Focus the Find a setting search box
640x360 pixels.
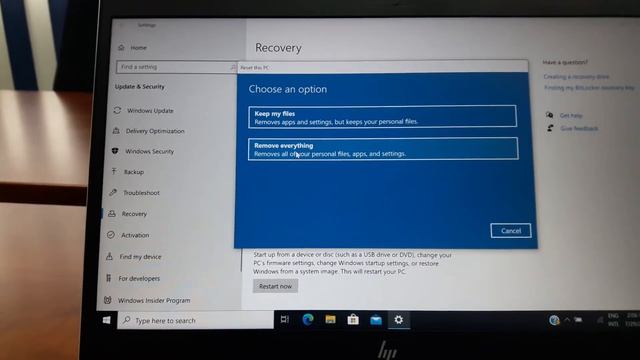coord(176,67)
